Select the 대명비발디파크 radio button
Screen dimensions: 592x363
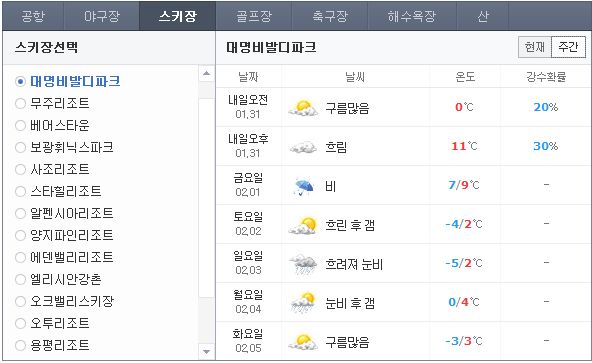(20, 82)
